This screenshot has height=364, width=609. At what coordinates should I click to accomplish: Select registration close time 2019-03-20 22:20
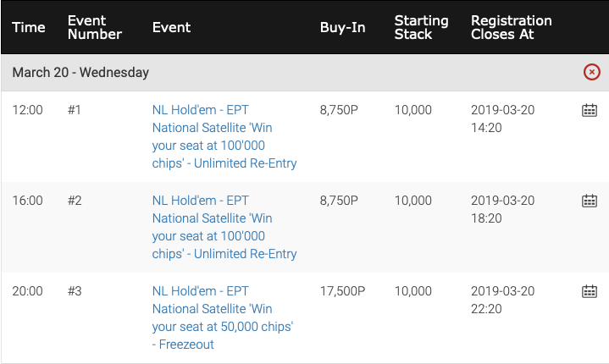point(502,300)
